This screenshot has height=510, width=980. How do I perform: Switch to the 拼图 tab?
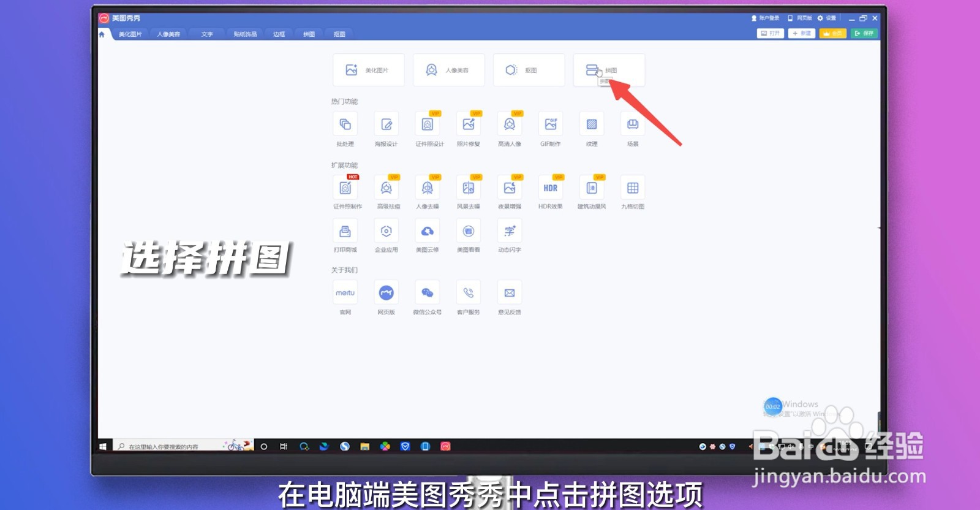pyautogui.click(x=309, y=34)
